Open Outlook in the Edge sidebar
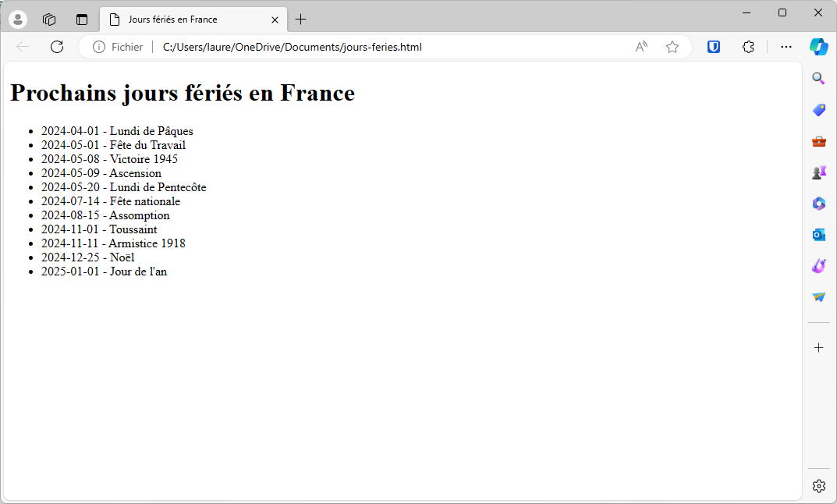 pyautogui.click(x=818, y=235)
